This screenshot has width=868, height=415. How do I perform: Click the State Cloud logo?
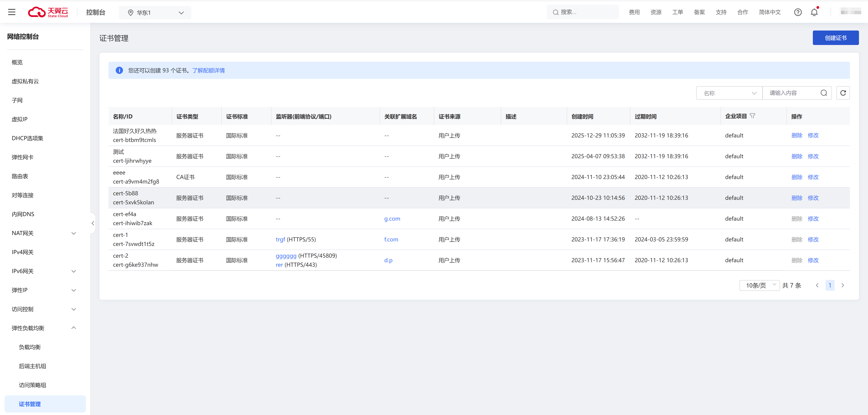click(48, 12)
